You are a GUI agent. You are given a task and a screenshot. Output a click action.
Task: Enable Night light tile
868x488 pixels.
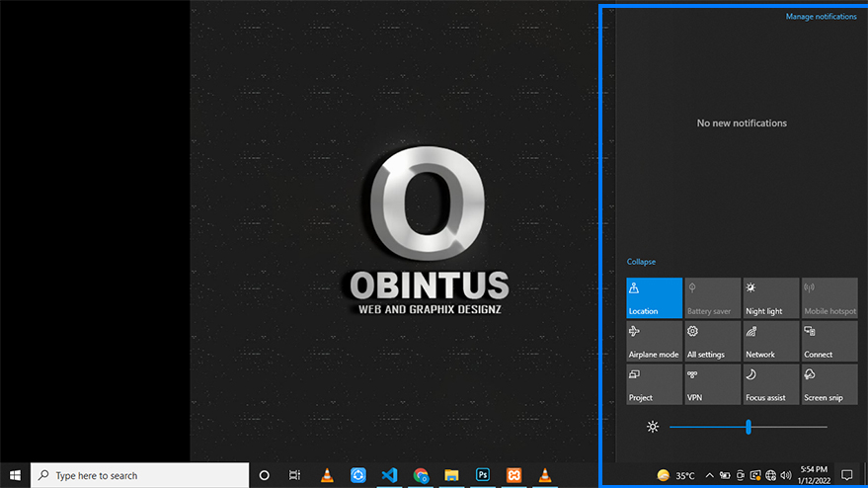770,297
